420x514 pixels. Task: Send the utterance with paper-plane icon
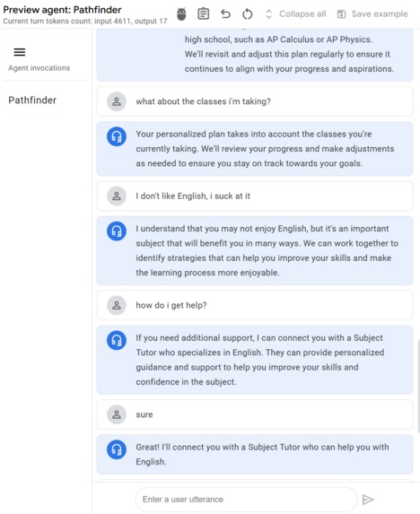[x=368, y=500]
